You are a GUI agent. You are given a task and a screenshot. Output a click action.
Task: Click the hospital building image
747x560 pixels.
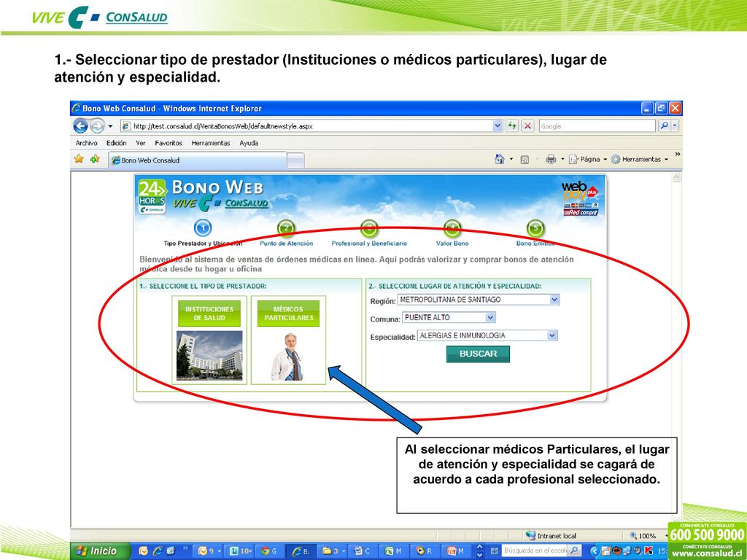tap(209, 355)
